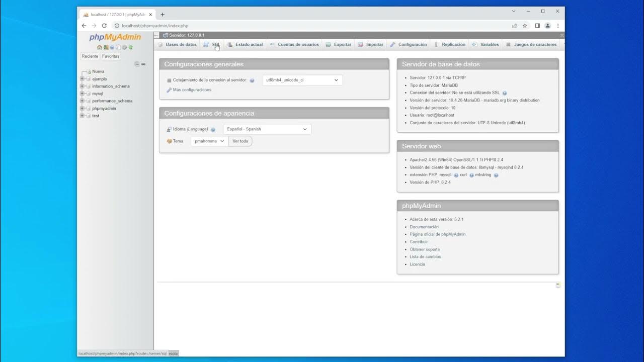The width and height of the screenshot is (644, 362).
Task: Open phpMyAdmin documentation blue help icon in sidebar
Action: click(112, 47)
